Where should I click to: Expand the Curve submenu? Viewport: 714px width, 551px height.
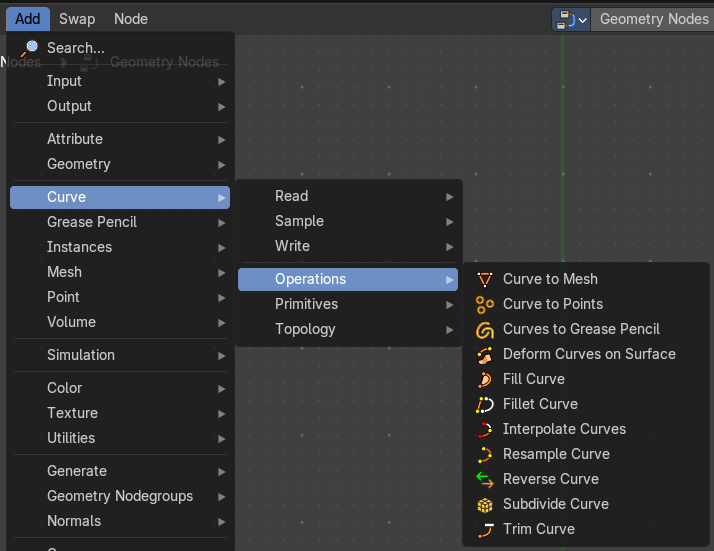[120, 197]
